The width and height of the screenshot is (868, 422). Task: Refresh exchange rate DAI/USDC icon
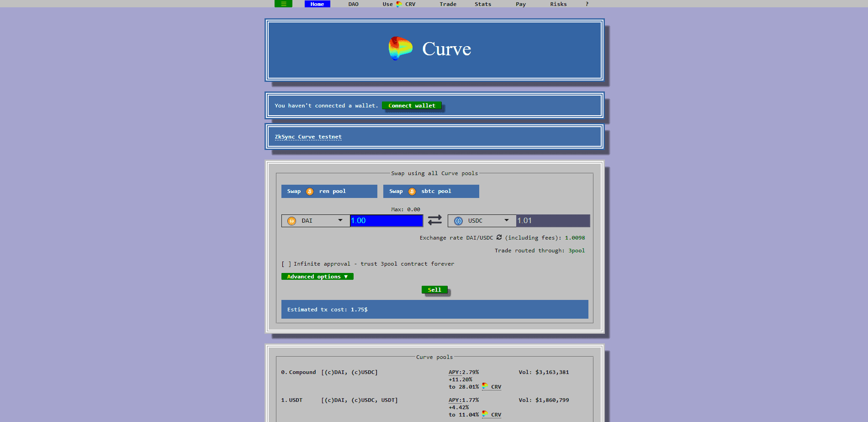[x=499, y=237]
